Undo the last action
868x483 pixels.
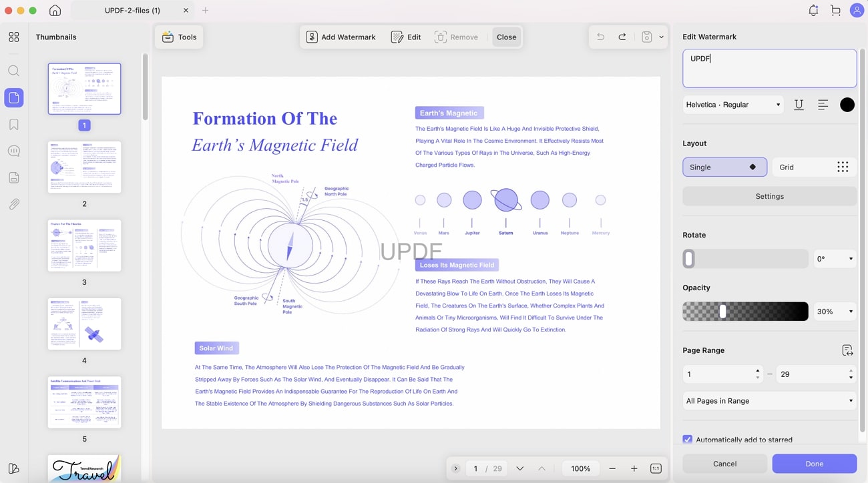click(x=600, y=37)
